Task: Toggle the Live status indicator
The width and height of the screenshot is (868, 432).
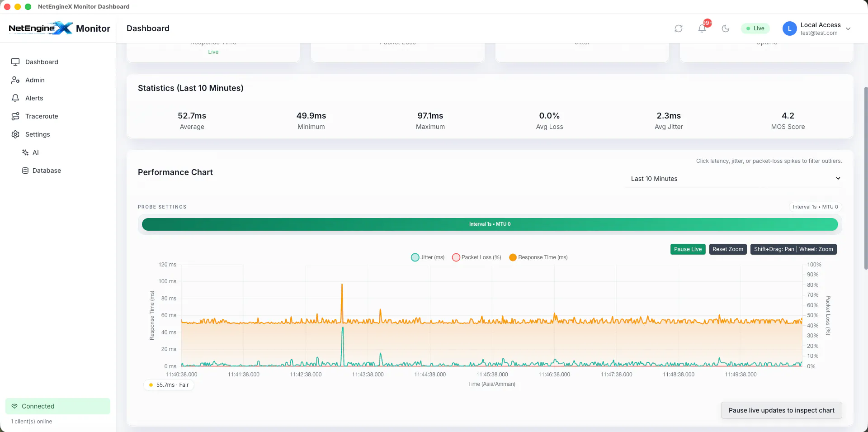Action: tap(755, 28)
